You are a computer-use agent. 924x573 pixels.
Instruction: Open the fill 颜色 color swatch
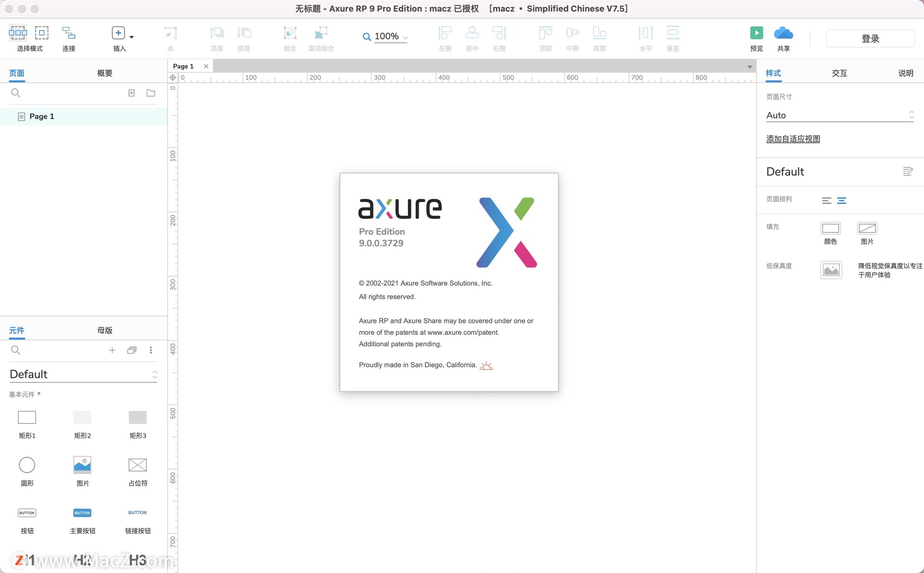click(831, 229)
